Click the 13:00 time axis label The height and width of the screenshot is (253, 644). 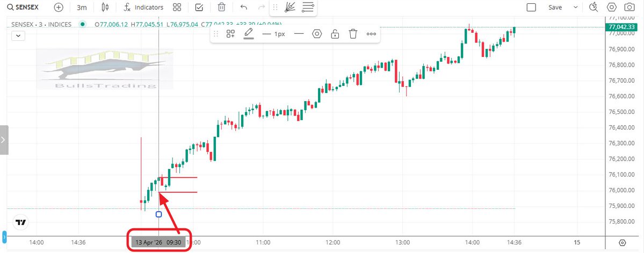[x=402, y=242]
